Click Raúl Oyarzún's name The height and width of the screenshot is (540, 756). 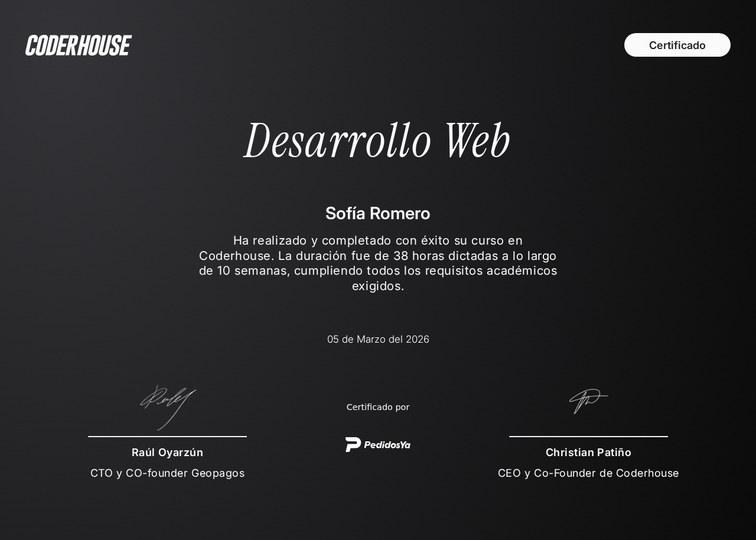[x=167, y=453]
